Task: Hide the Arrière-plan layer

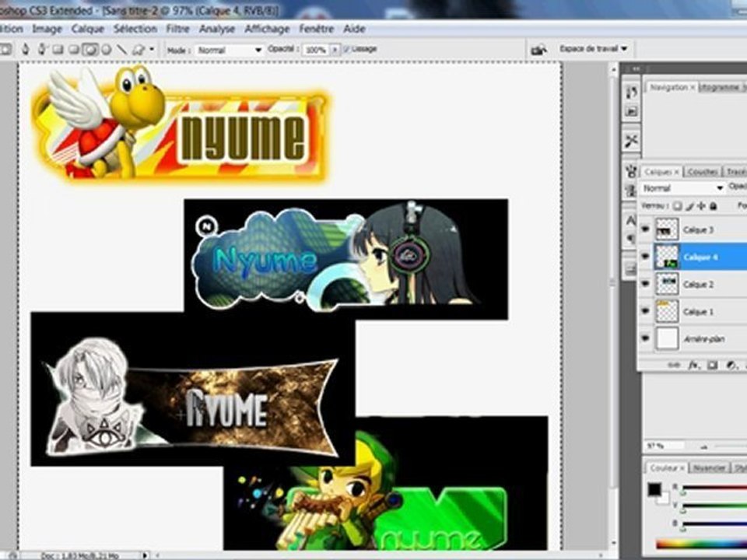Action: pos(645,338)
